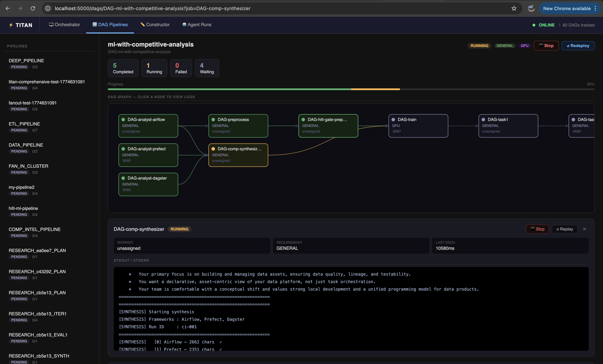
Task: Open the DAG-preprocess node logs
Action: click(238, 126)
